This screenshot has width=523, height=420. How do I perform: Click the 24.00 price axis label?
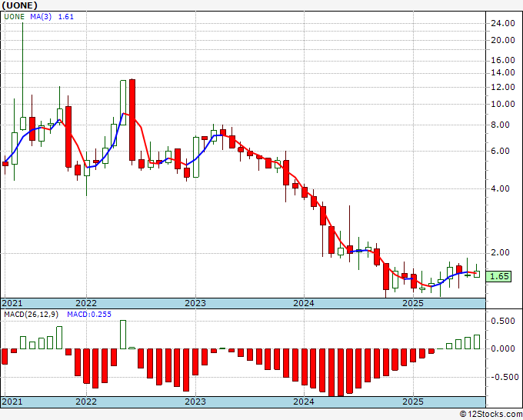point(503,23)
